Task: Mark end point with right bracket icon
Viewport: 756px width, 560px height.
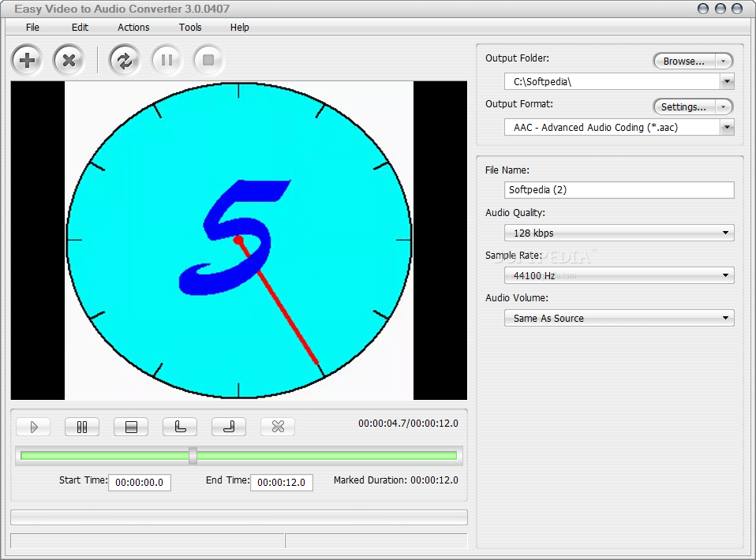Action: (x=229, y=427)
